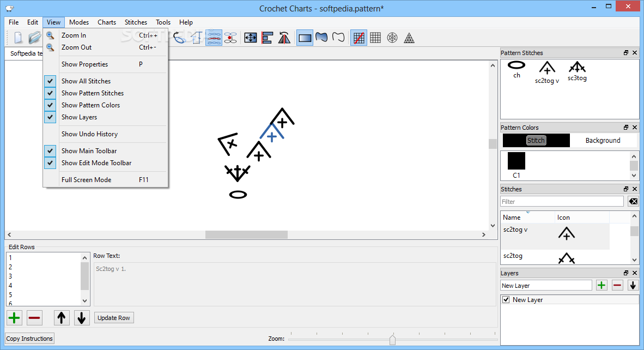Choose Show Properties from View menu

click(105, 64)
